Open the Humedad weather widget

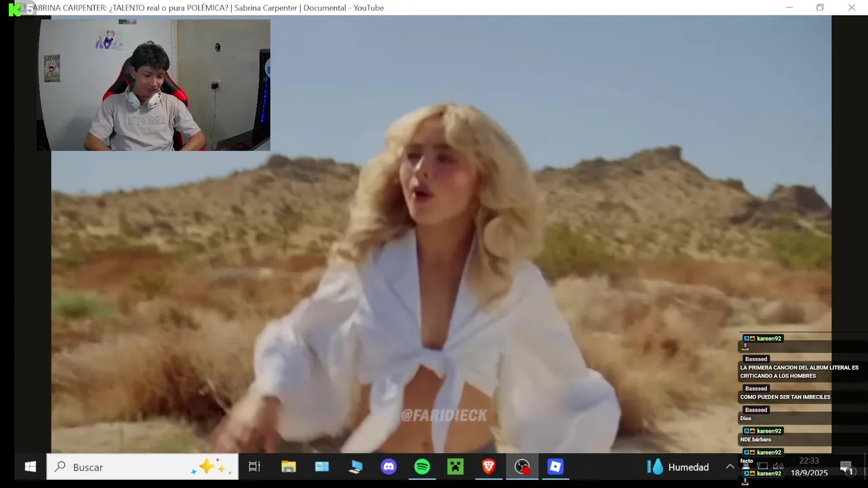pyautogui.click(x=678, y=467)
